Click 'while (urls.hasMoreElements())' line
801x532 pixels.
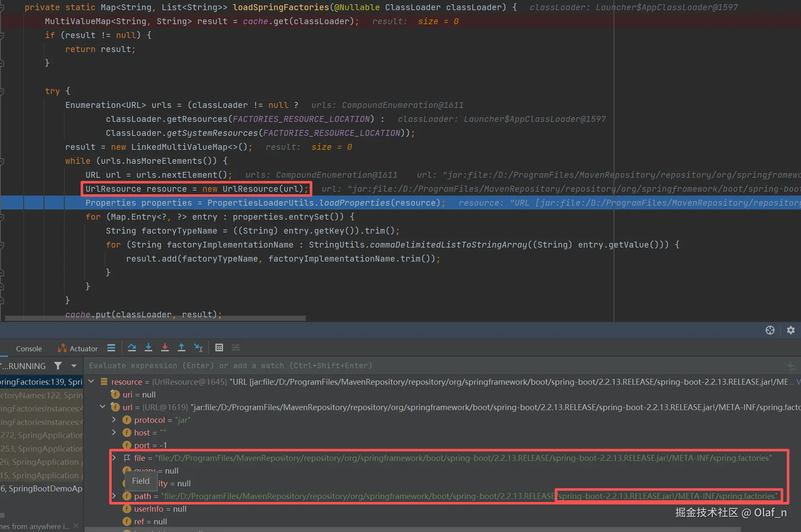tap(146, 161)
